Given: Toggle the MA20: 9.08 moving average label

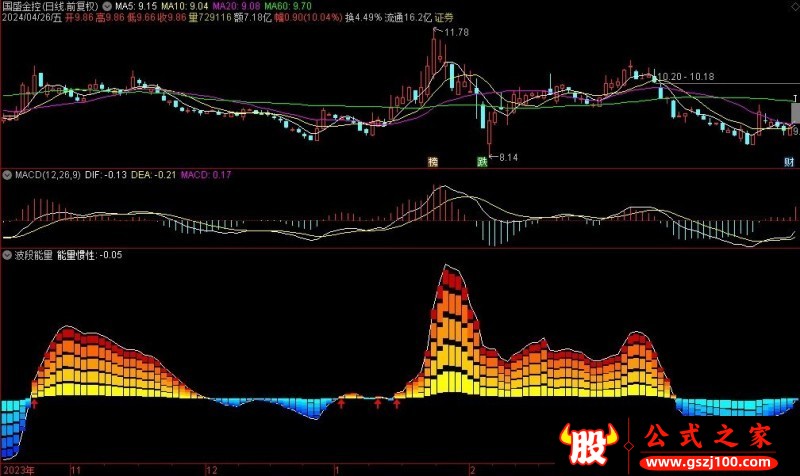Looking at the screenshot, I should pyautogui.click(x=234, y=5).
